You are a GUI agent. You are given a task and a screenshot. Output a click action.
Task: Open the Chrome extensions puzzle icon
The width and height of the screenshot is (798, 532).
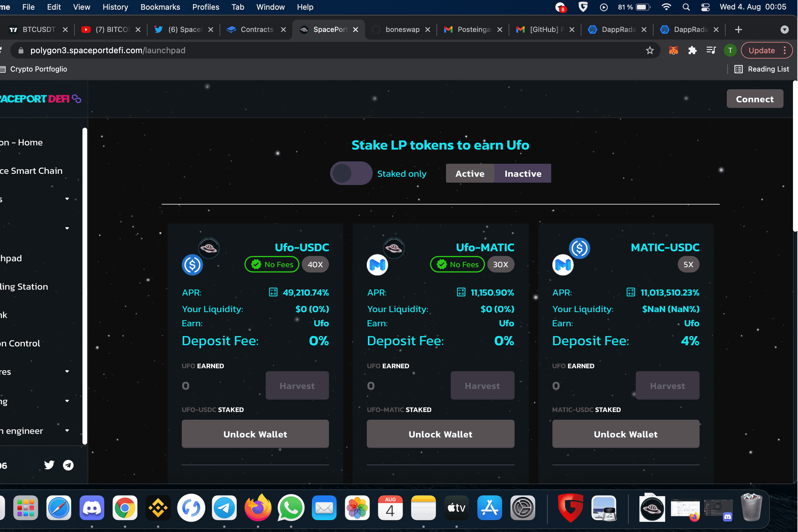point(692,51)
